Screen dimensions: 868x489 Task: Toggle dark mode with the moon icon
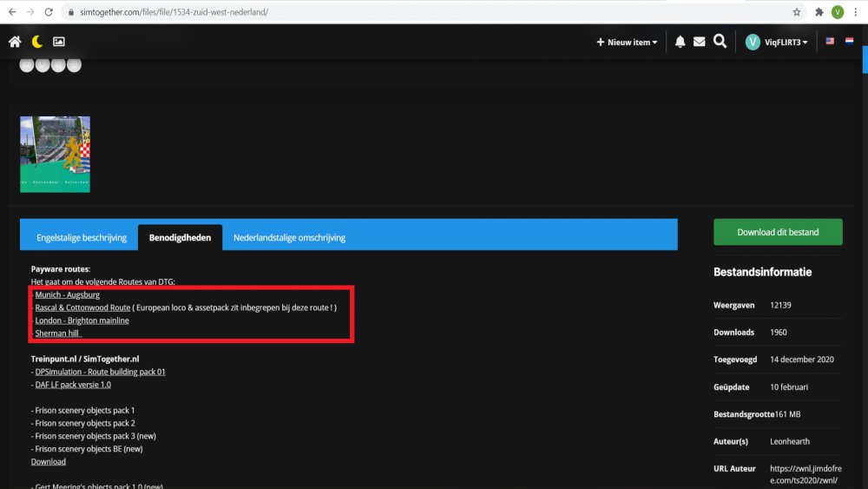coord(37,42)
